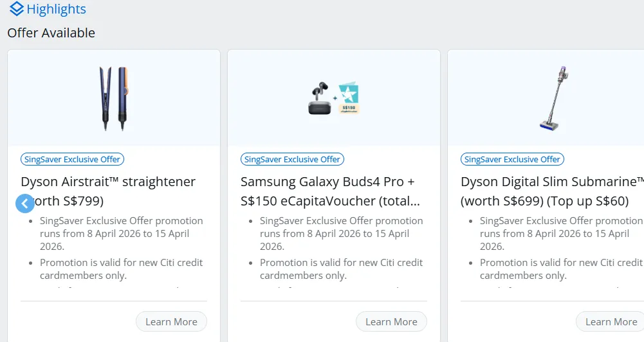The width and height of the screenshot is (644, 342).
Task: Go to previous offer with carousel arrow
Action: tap(24, 204)
